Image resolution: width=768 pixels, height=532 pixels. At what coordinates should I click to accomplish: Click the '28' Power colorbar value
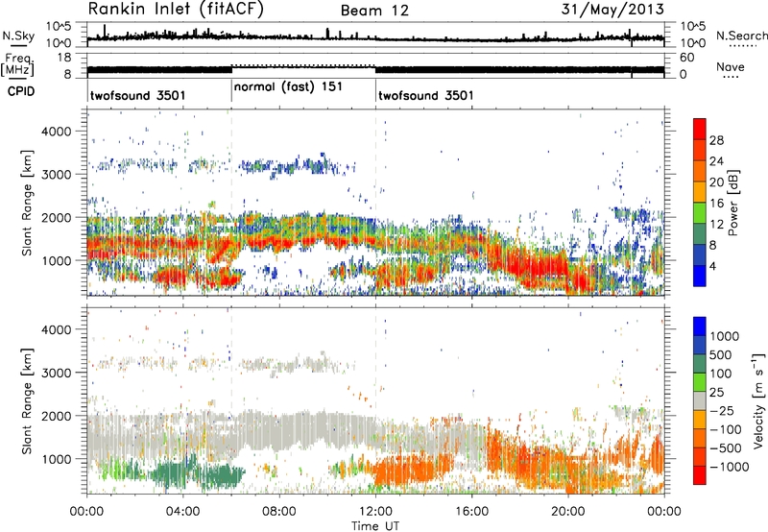click(716, 140)
